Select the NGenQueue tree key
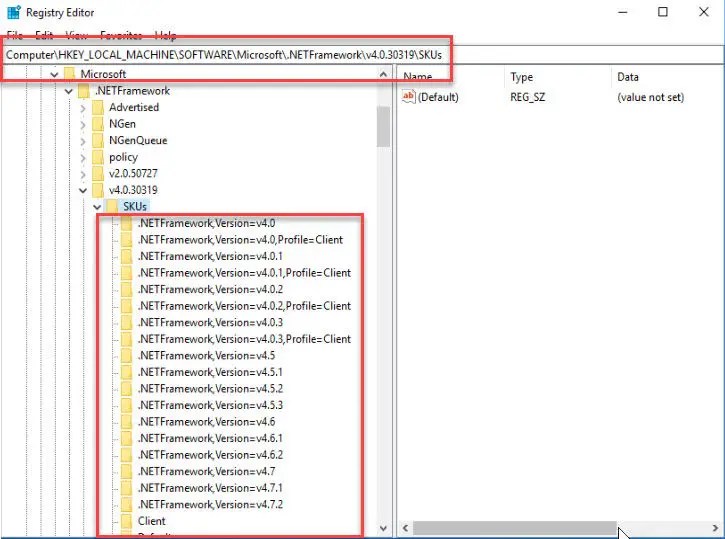 tap(138, 141)
